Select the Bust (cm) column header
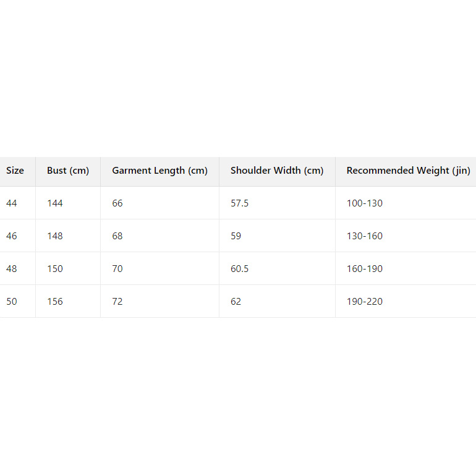Image resolution: width=476 pixels, height=476 pixels. pyautogui.click(x=68, y=171)
